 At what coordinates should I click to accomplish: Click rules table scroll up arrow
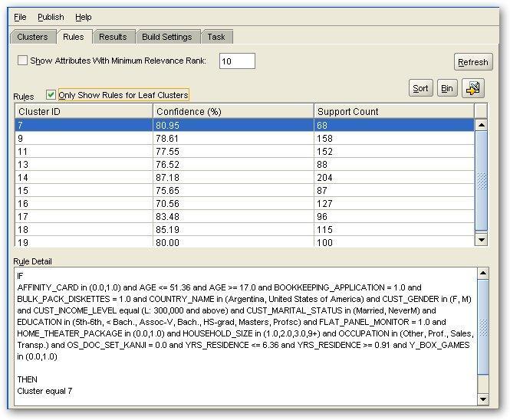click(x=482, y=125)
